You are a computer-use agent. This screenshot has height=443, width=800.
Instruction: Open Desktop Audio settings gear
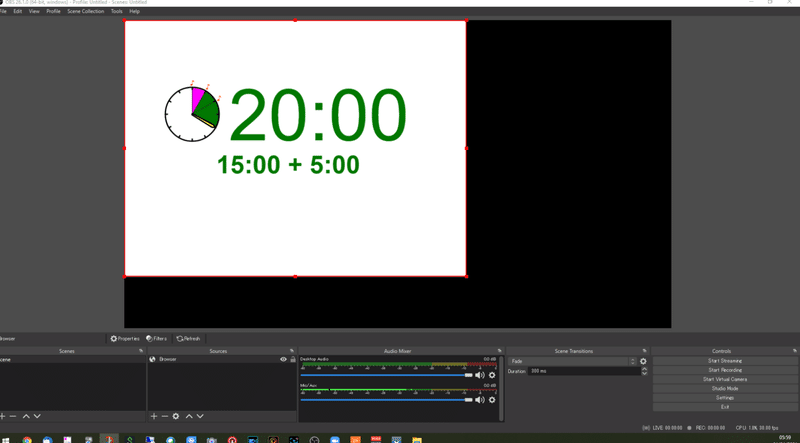(x=492, y=375)
